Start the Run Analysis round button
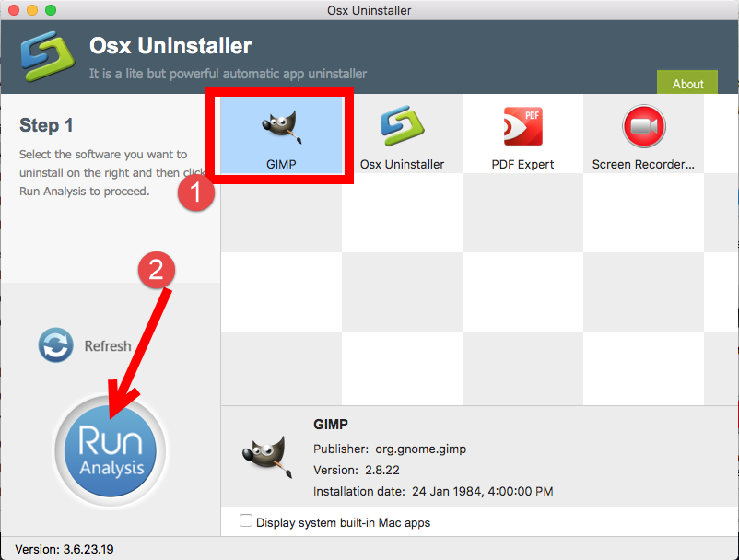The width and height of the screenshot is (739, 560). 111,450
